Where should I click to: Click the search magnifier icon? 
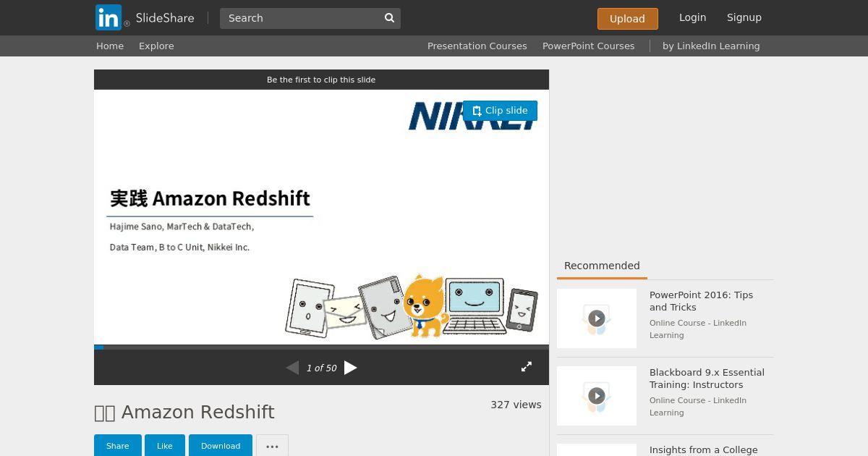click(389, 18)
